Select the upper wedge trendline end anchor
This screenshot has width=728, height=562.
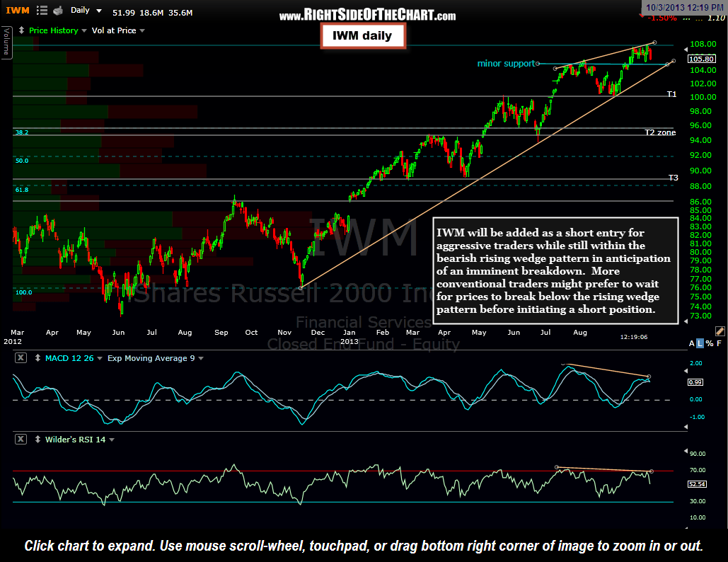[x=654, y=42]
